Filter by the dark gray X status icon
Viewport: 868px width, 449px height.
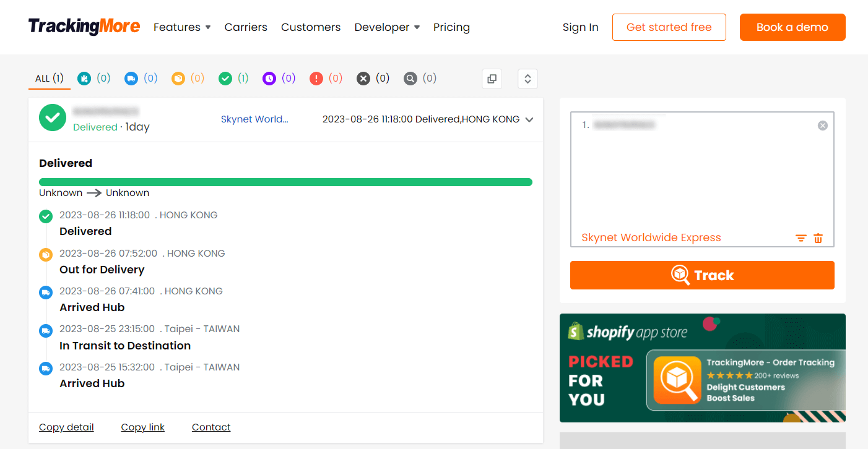point(363,79)
